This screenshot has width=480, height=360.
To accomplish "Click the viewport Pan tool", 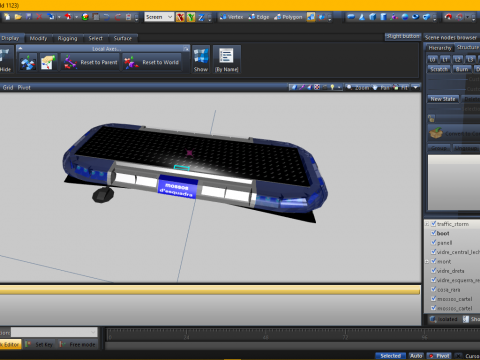I will tap(381, 87).
